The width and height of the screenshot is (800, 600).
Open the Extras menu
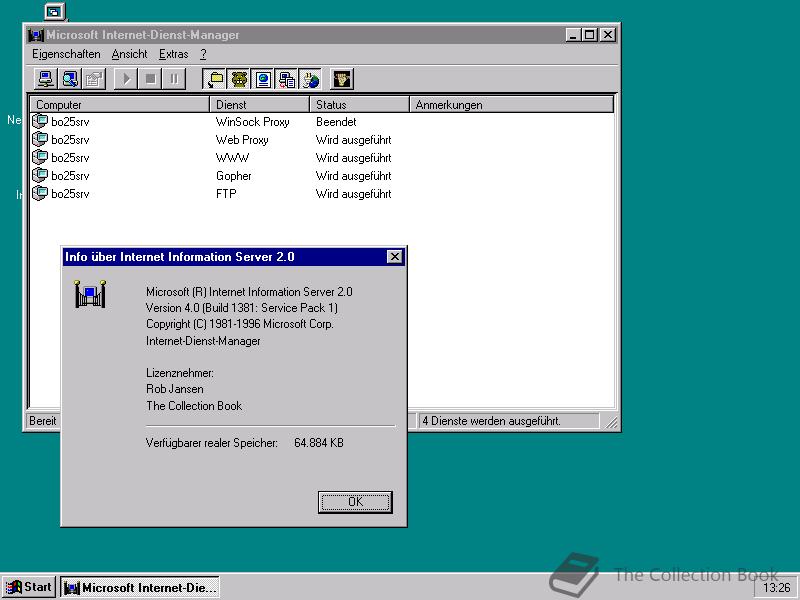pos(173,54)
